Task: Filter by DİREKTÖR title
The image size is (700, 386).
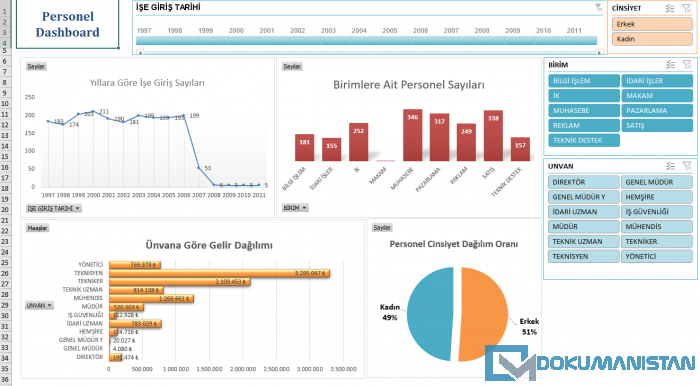Action: pos(584,182)
